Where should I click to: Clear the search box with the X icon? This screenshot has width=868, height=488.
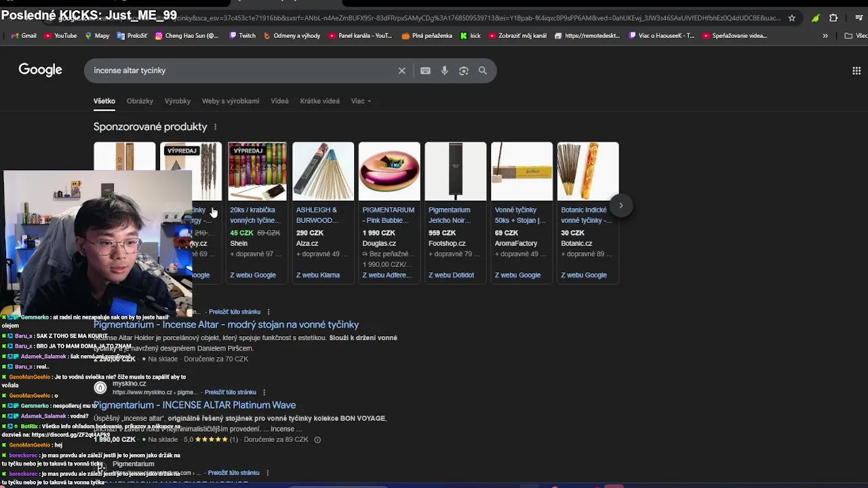tap(401, 70)
